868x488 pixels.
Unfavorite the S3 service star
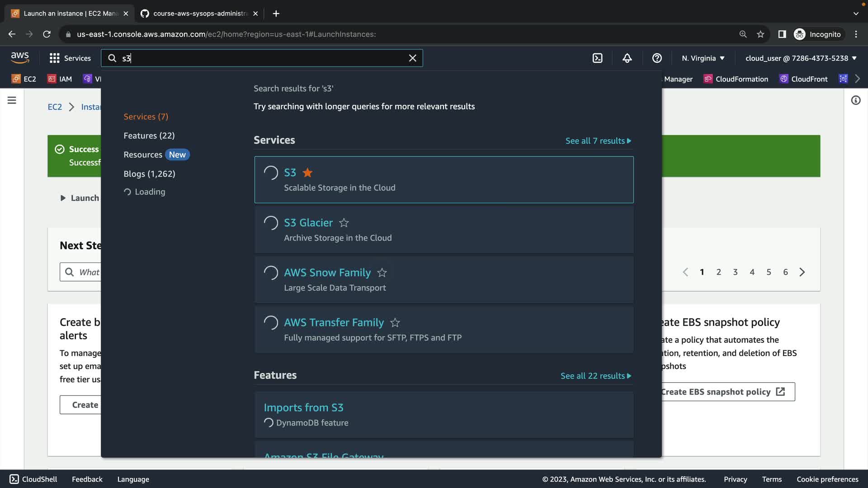(307, 173)
